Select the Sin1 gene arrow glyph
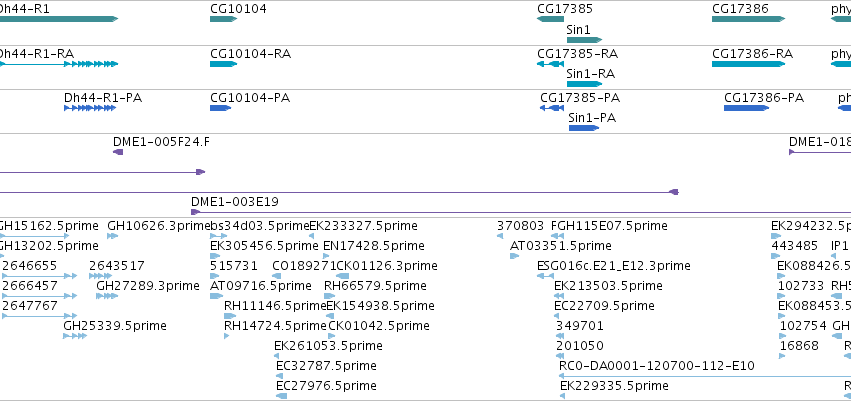Image resolution: width=851 pixels, height=401 pixels. tap(585, 40)
